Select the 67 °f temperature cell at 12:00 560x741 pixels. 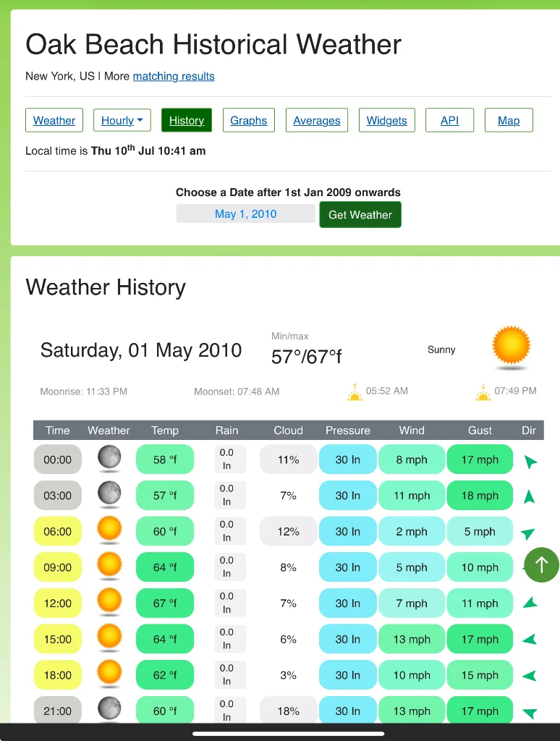(x=165, y=604)
